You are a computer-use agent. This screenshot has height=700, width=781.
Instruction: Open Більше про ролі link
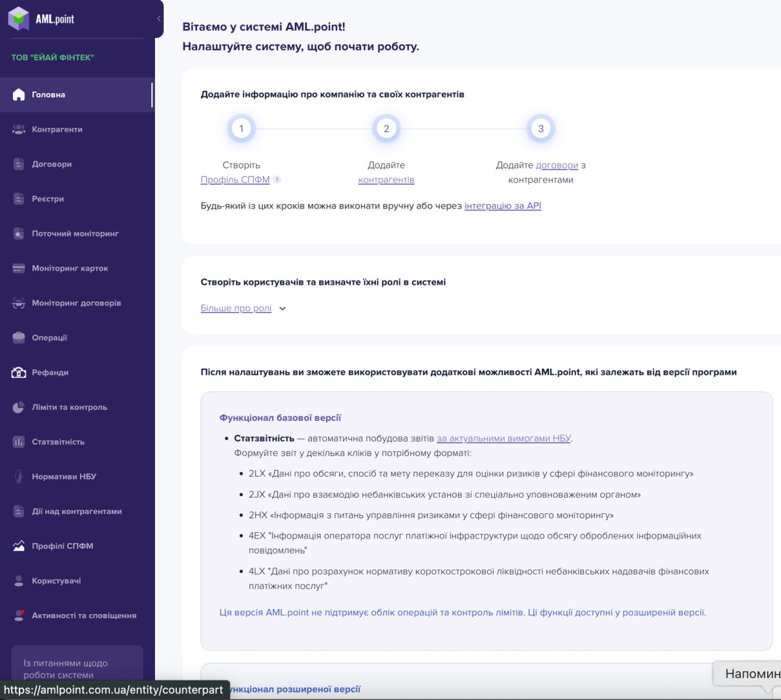236,308
